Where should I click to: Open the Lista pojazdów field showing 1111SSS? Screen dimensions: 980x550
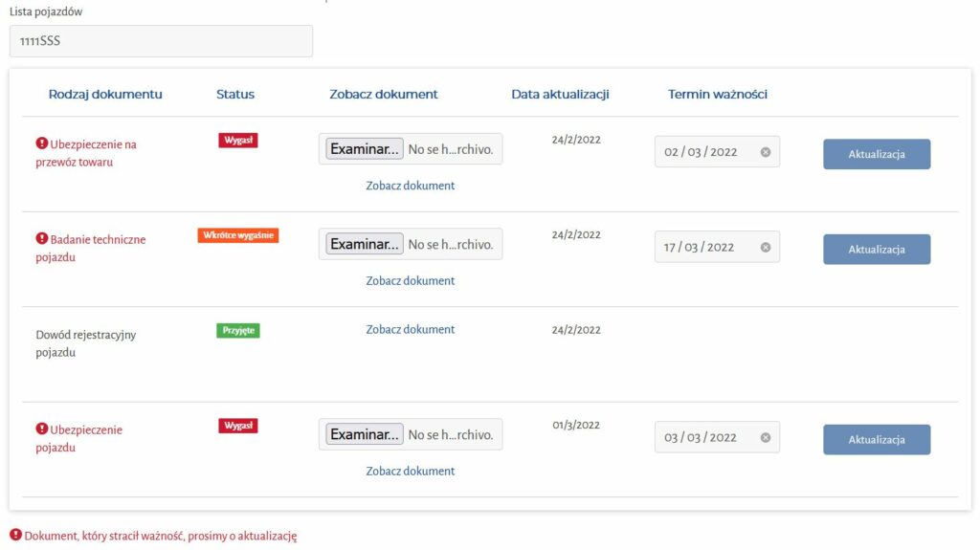coord(161,41)
